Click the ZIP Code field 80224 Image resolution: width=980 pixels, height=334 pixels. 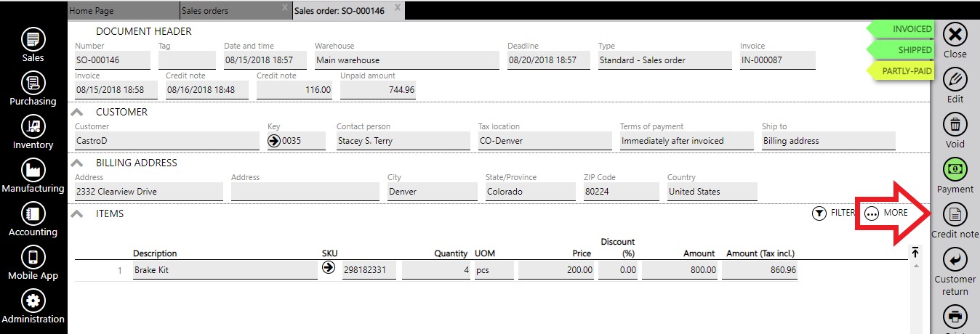click(622, 192)
